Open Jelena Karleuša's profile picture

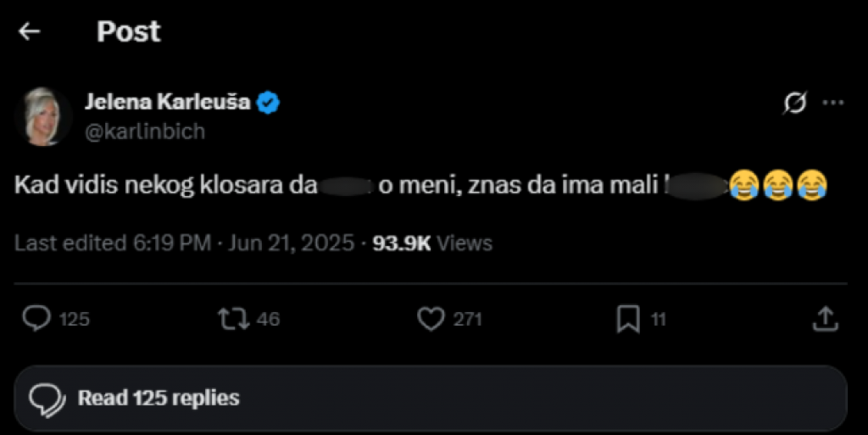tap(42, 116)
